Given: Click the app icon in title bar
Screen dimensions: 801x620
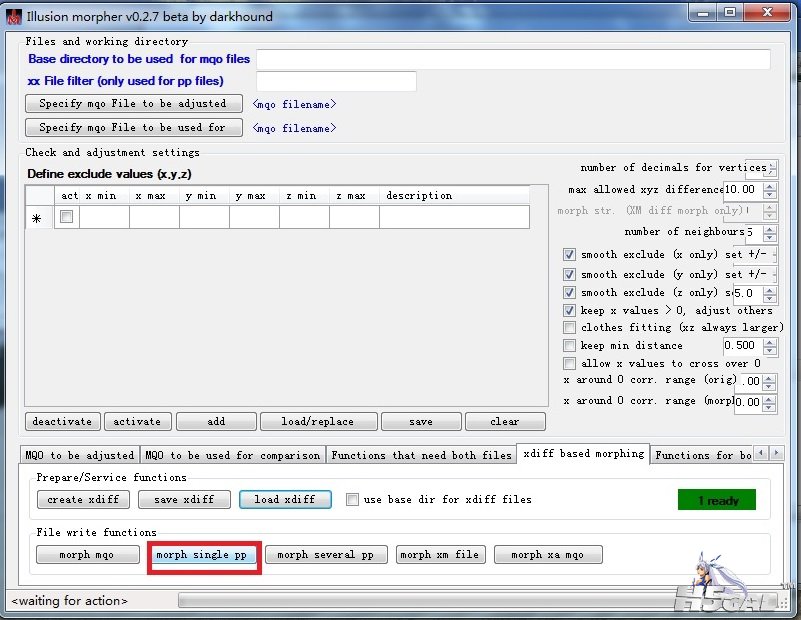Looking at the screenshot, I should tap(15, 16).
